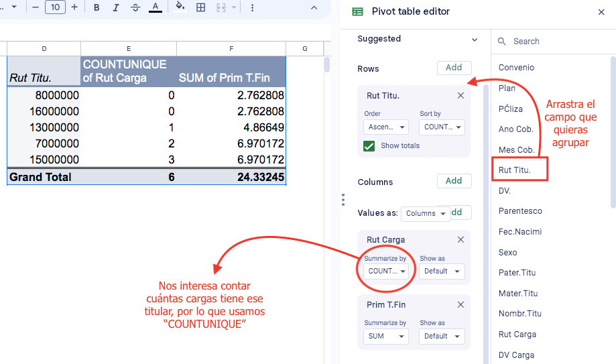
Task: Click the font size field showing 10
Action: (56, 7)
